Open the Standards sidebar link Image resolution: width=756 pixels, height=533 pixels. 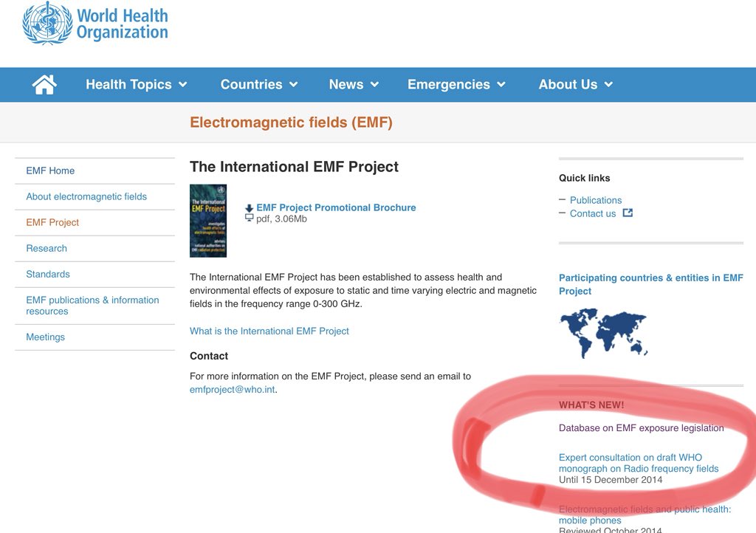click(48, 274)
